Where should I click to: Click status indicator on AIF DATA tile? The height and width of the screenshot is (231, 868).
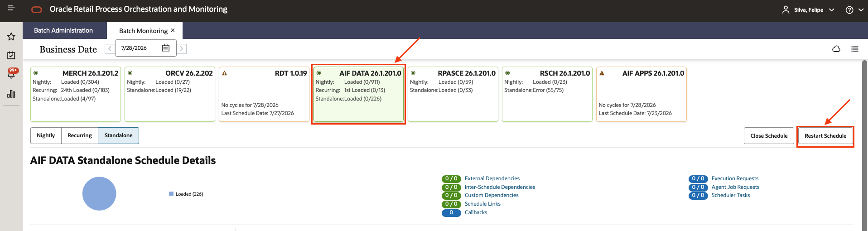pyautogui.click(x=318, y=73)
